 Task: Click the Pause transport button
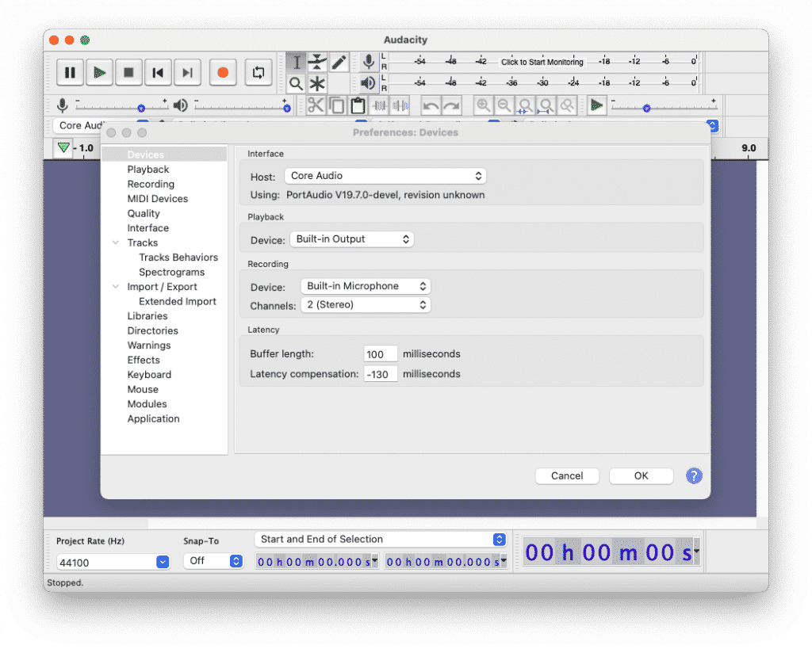pos(70,72)
